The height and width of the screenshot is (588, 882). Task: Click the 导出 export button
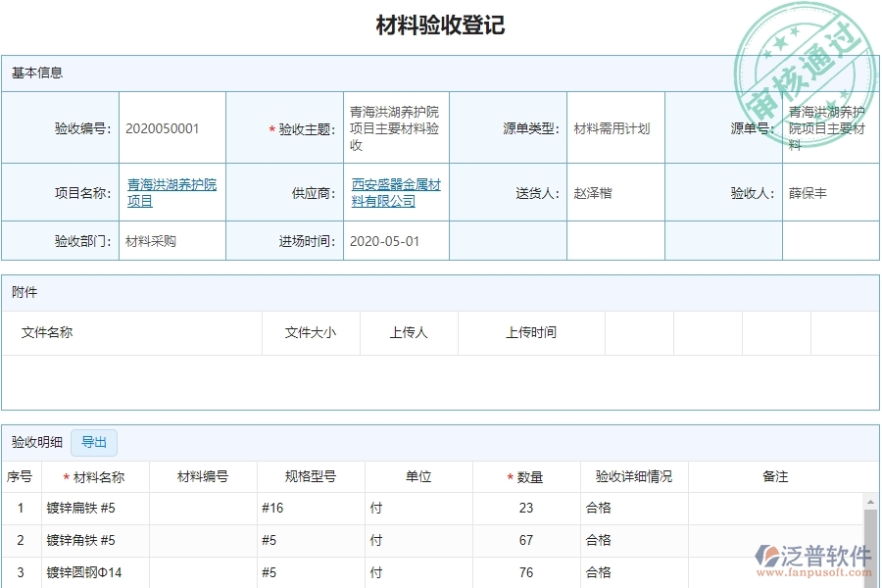(94, 443)
